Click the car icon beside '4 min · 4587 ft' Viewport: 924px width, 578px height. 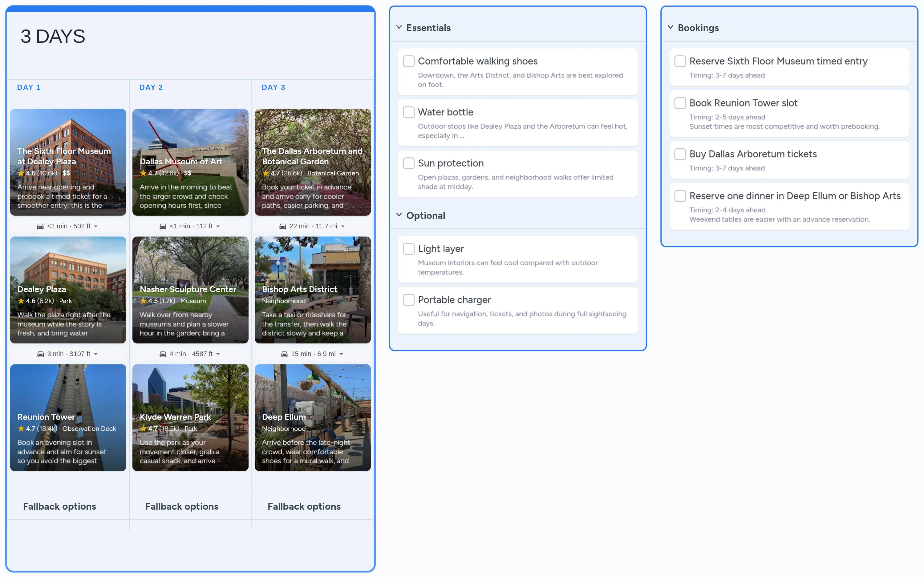click(163, 354)
